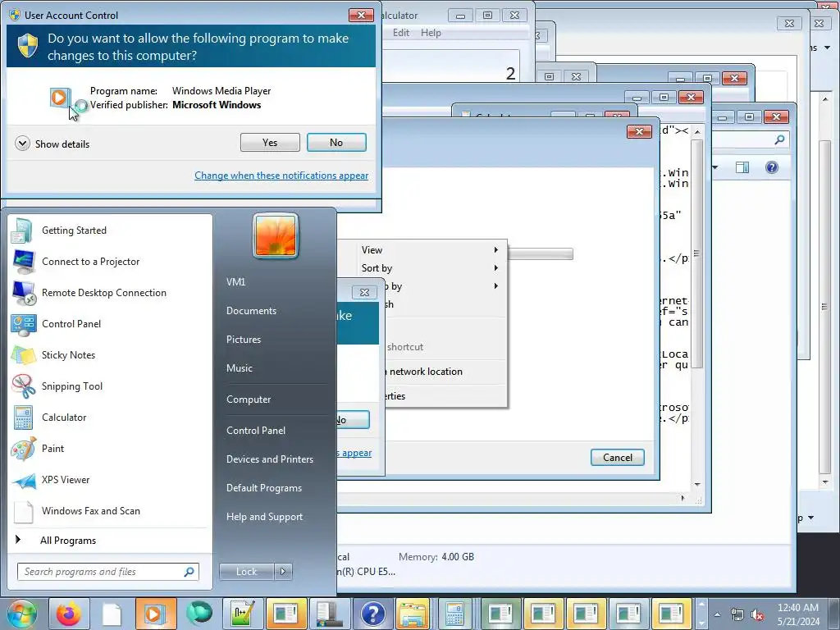Image resolution: width=840 pixels, height=630 pixels.
Task: Open the Windows Start orb
Action: 21,614
